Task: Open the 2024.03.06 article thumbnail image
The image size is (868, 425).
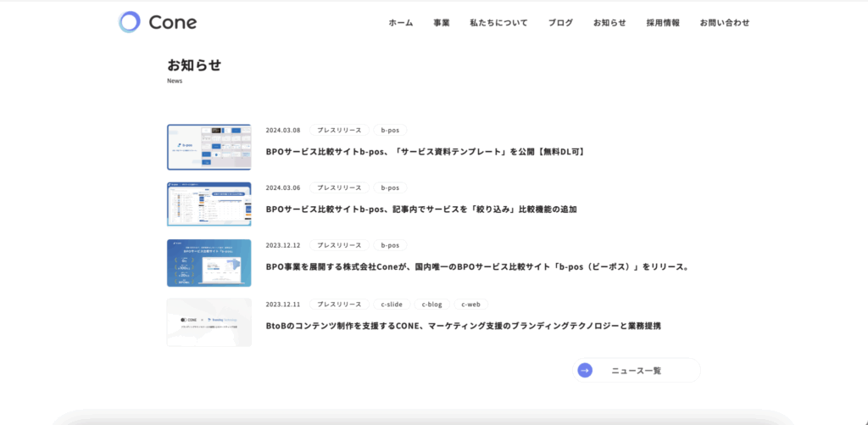Action: click(x=209, y=204)
